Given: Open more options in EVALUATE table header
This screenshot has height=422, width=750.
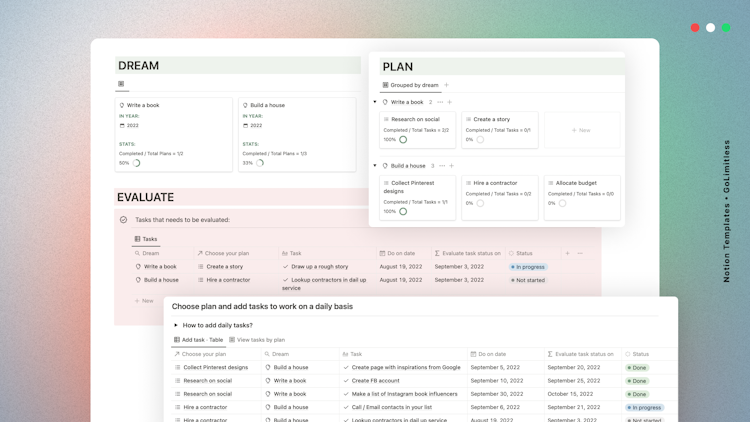Looking at the screenshot, I should (x=580, y=253).
